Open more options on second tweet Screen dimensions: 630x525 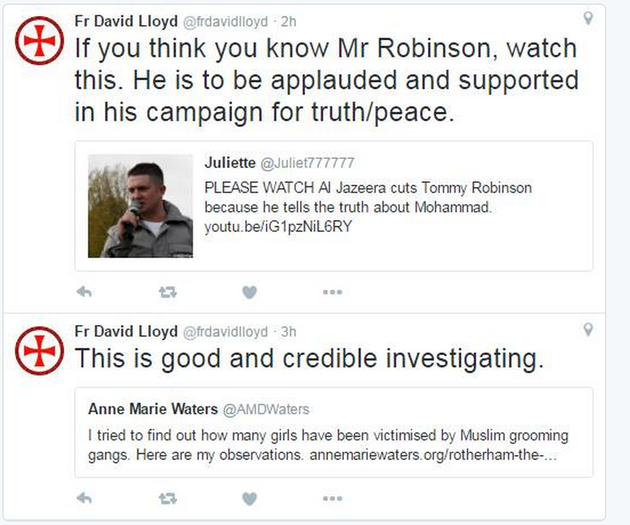coord(332,498)
